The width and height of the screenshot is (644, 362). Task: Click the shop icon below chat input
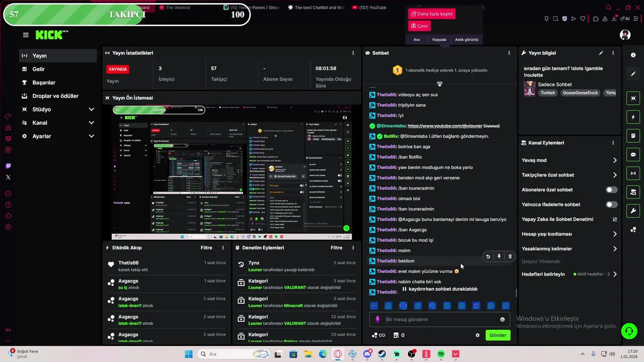[x=396, y=335]
